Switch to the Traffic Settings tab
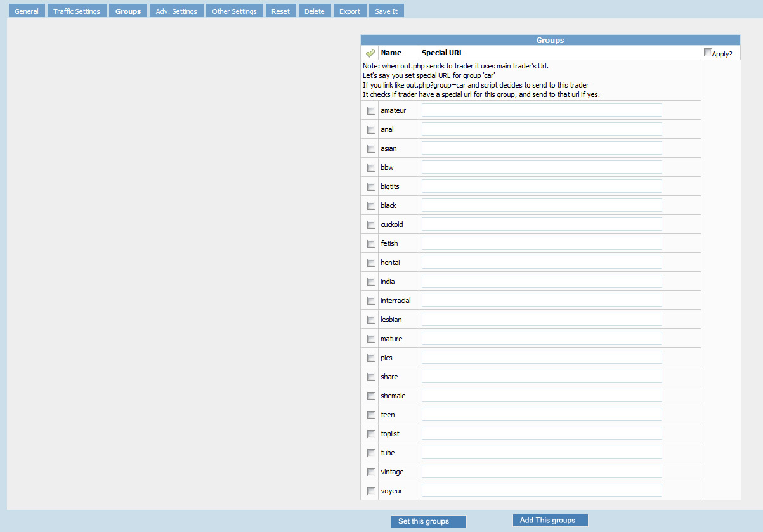The image size is (763, 532). [x=77, y=11]
